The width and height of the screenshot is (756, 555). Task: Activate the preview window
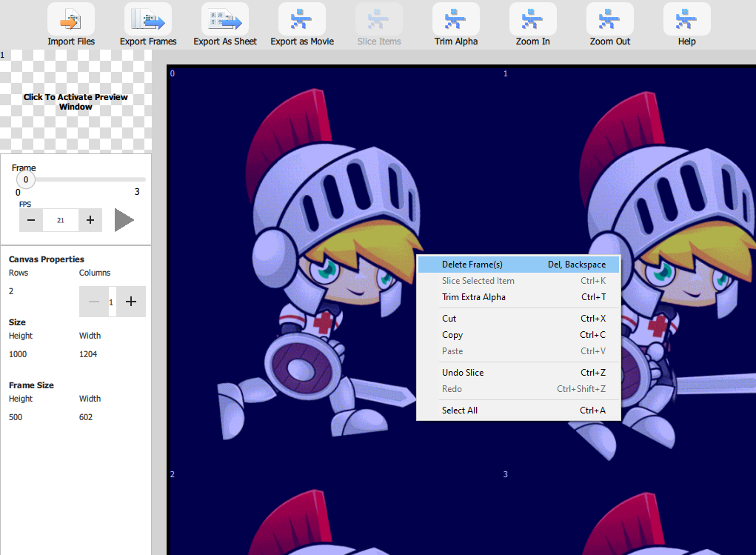click(76, 102)
